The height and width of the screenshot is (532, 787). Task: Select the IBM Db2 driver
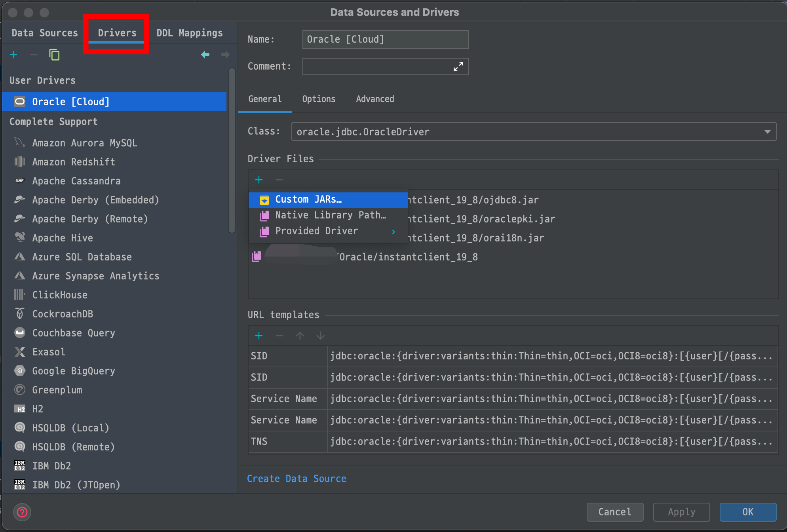click(x=114, y=465)
